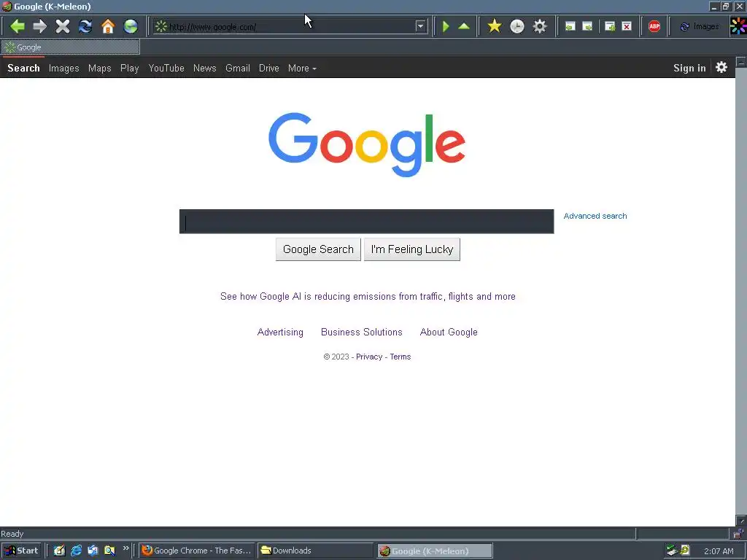Open bookmarks with the yellow star icon
The image size is (747, 560).
(495, 26)
